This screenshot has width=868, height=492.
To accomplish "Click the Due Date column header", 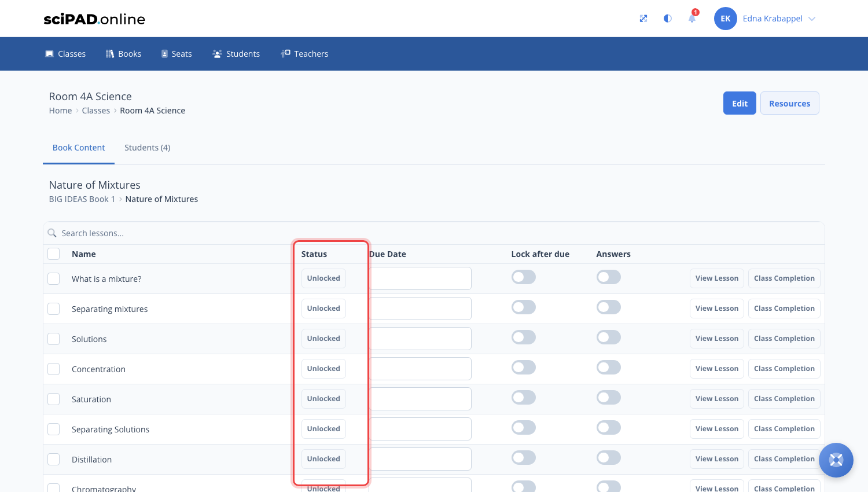I will coord(388,254).
